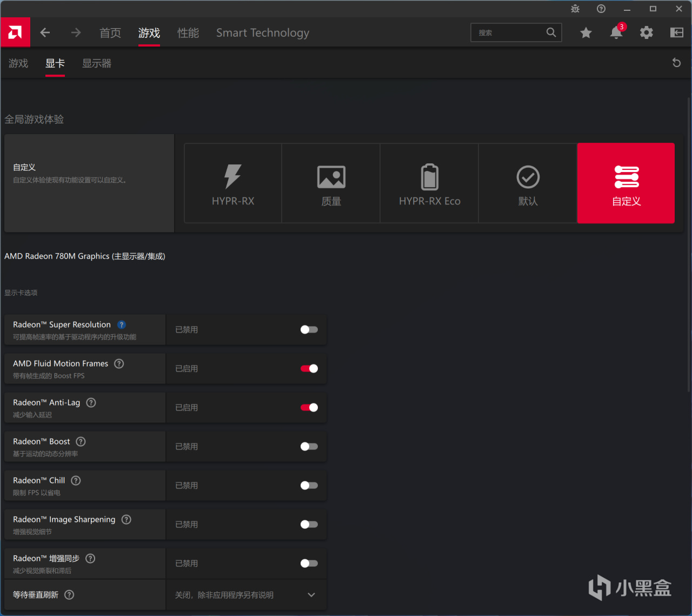692x616 pixels.
Task: Choose the HYPR-RX profile
Action: pos(233,183)
